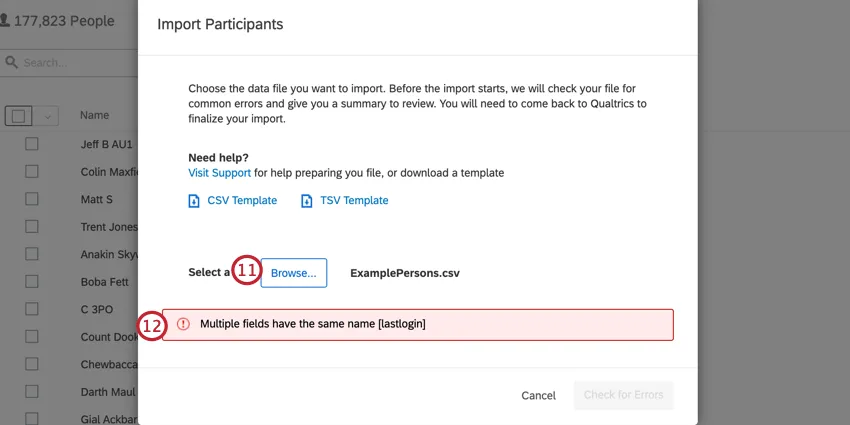
Task: Click the Name column header
Action: (95, 116)
